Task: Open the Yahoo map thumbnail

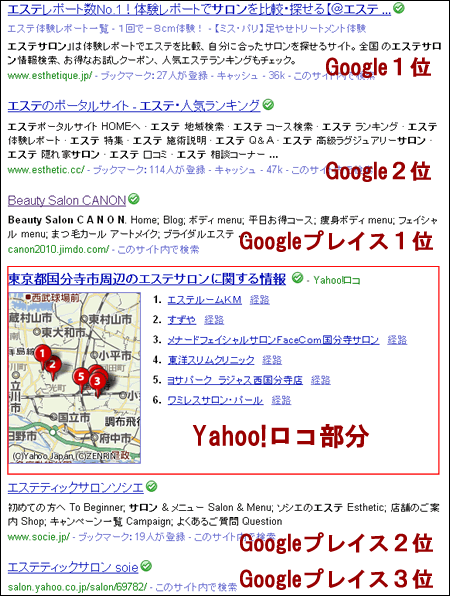Action: (x=74, y=378)
